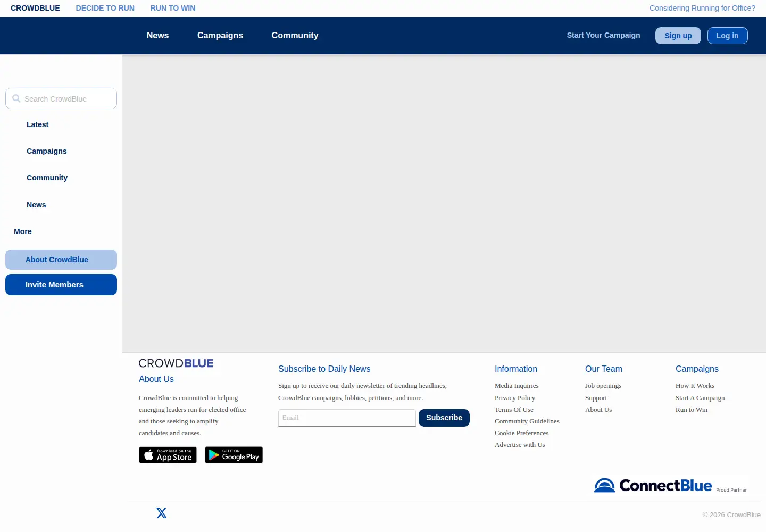Viewport: 766px width, 532px height.
Task: Click the Sign up button
Action: pos(678,36)
